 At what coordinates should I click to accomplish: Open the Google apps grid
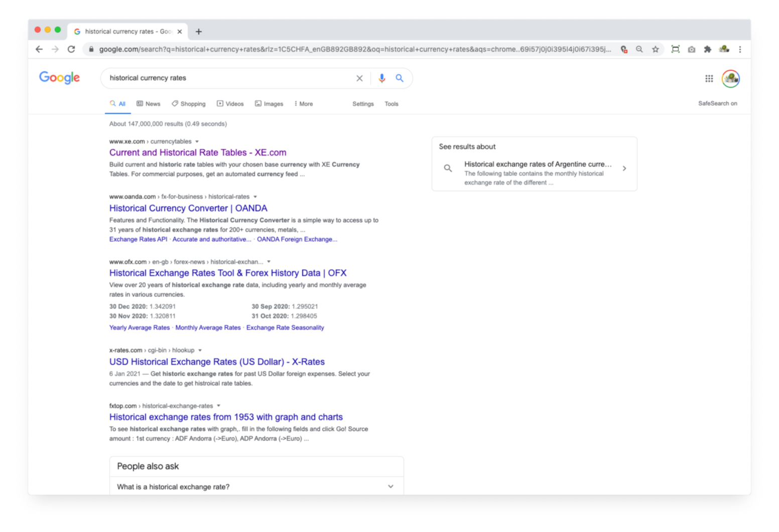point(709,78)
